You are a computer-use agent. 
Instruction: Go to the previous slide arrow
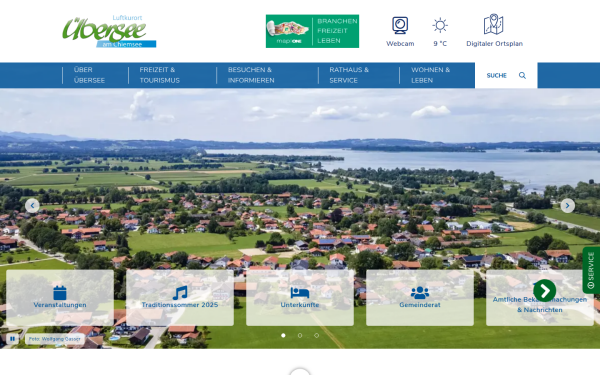click(x=32, y=205)
